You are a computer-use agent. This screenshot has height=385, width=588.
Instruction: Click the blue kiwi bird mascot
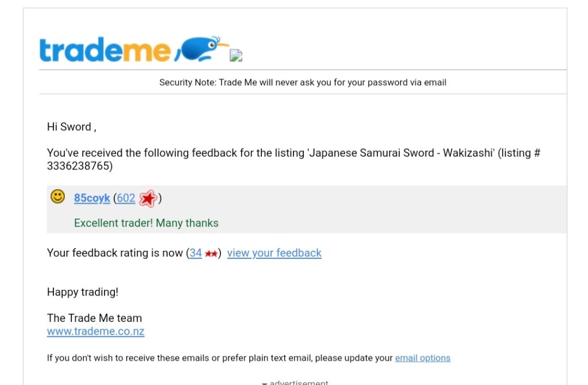coord(200,48)
